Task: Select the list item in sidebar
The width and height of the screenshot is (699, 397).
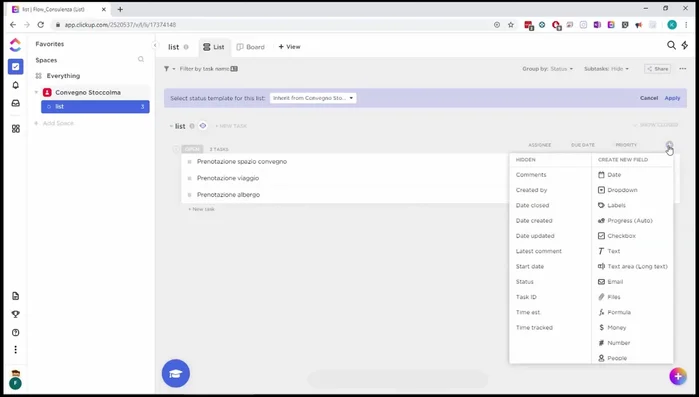Action: [x=95, y=106]
